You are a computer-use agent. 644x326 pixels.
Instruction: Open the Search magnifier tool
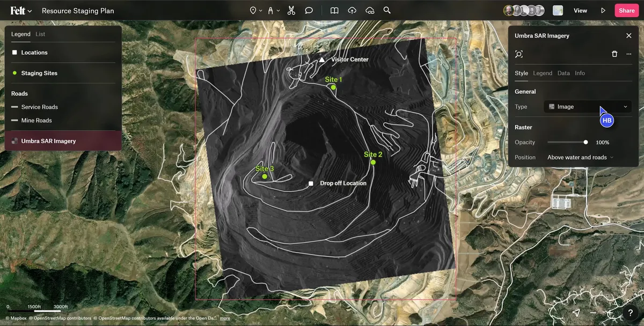pyautogui.click(x=387, y=10)
